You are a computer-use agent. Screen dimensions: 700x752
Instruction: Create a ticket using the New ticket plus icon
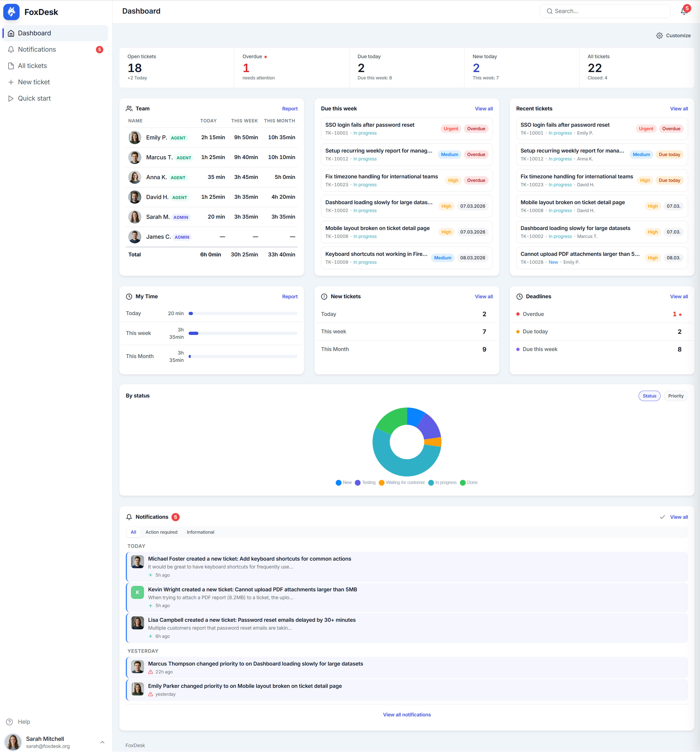(11, 82)
